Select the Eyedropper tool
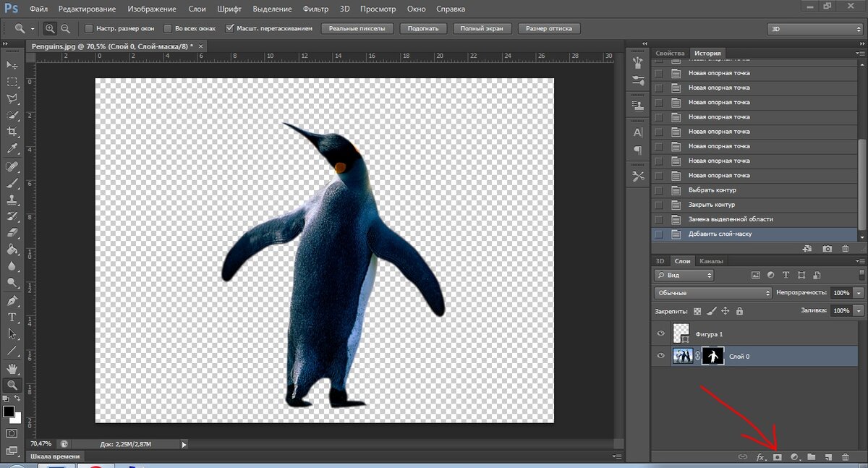 12,148
